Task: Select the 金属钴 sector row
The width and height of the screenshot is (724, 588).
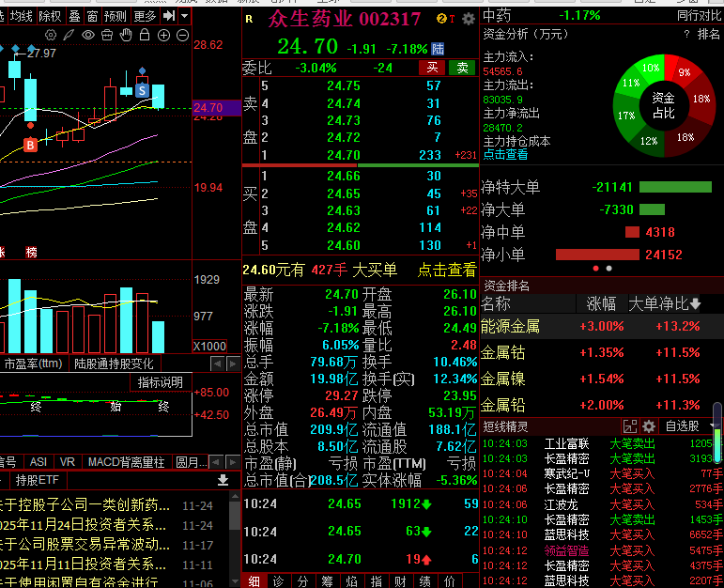Action: pyautogui.click(x=602, y=353)
